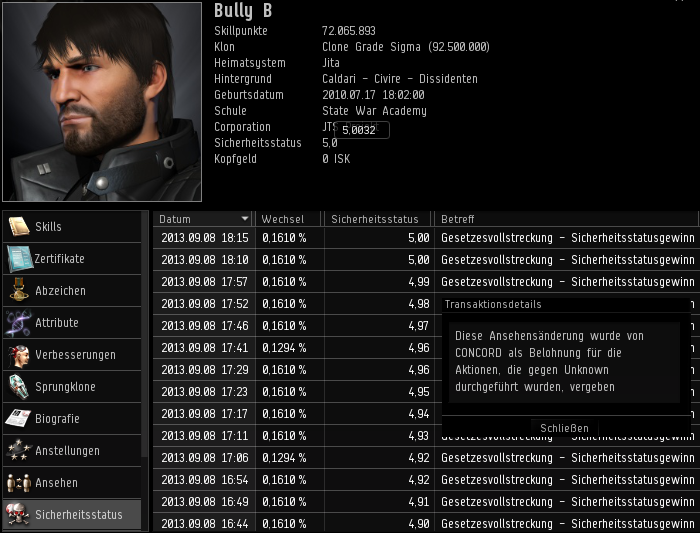Go to the Sprungklone tab
The image size is (700, 533).
(72, 387)
